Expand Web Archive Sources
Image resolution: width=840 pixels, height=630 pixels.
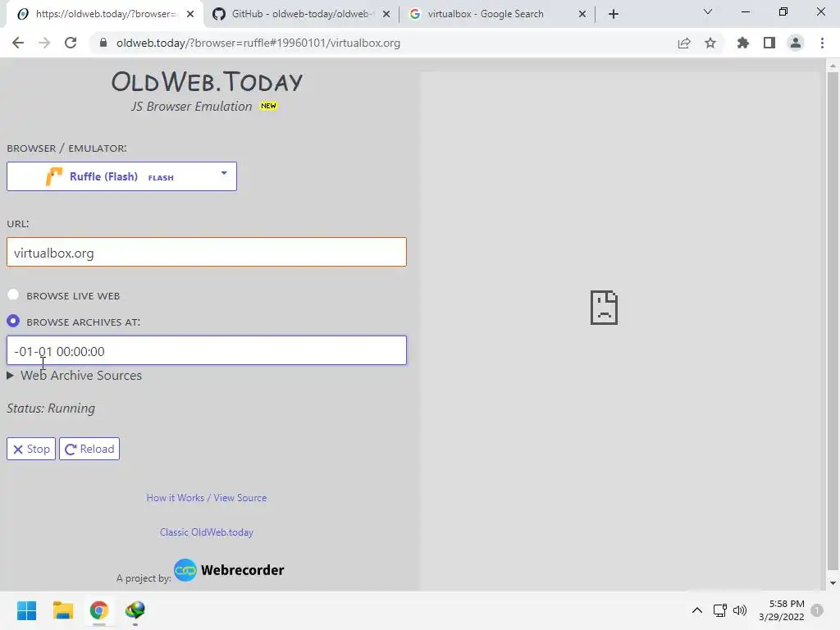(75, 376)
